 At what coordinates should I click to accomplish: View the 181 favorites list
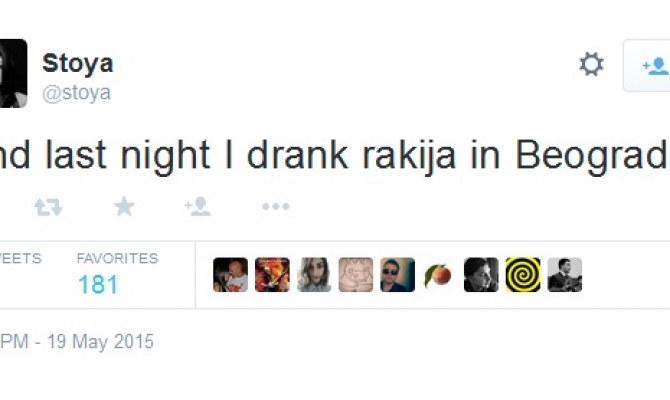98,285
